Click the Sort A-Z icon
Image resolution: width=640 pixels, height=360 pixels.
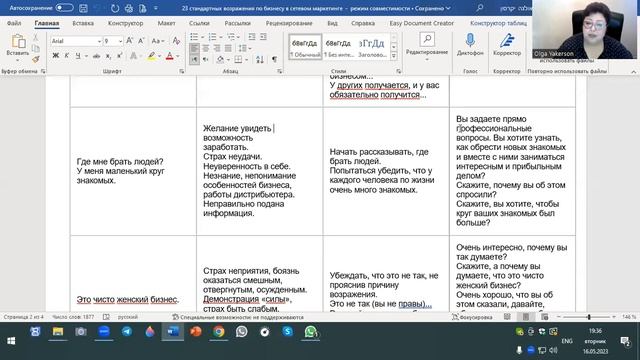260,60
